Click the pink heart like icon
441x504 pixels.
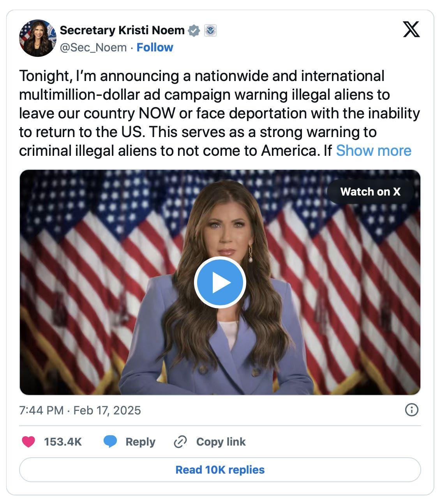pyautogui.click(x=28, y=442)
